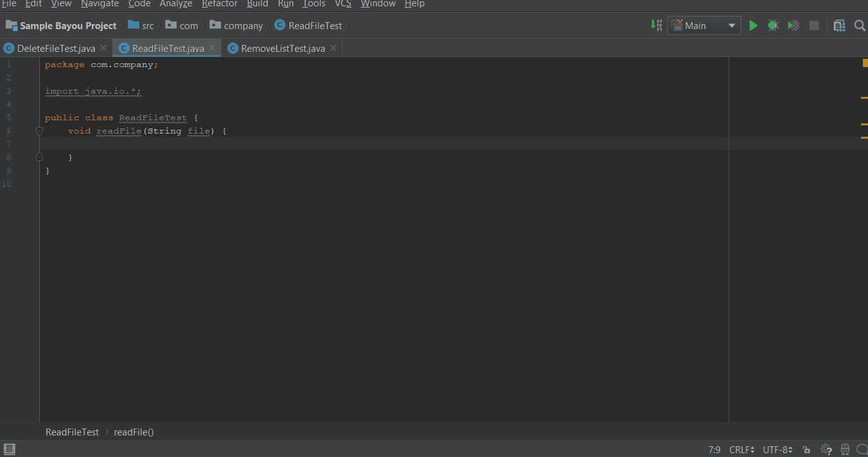The width and height of the screenshot is (868, 457).
Task: Select readFile() in the breadcrumb bar
Action: pyautogui.click(x=133, y=432)
